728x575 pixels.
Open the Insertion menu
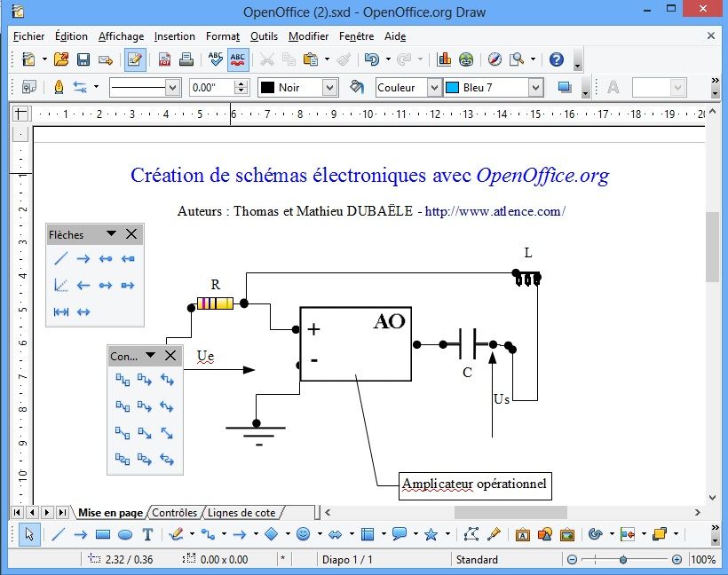[175, 36]
